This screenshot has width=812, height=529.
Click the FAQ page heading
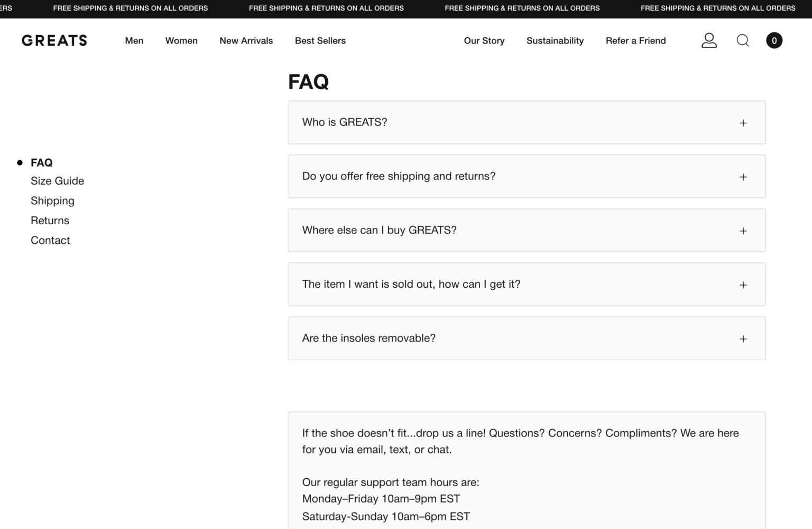pos(308,82)
